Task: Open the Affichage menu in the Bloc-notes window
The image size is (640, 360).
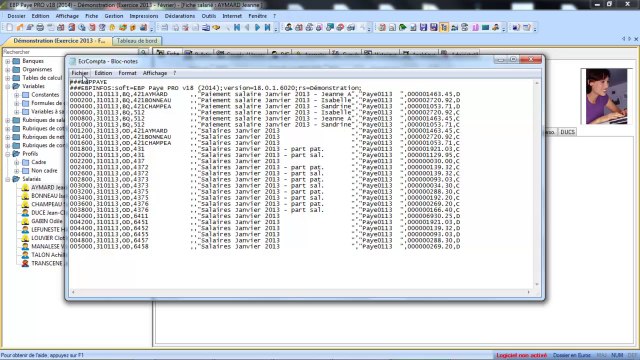Action: click(155, 73)
